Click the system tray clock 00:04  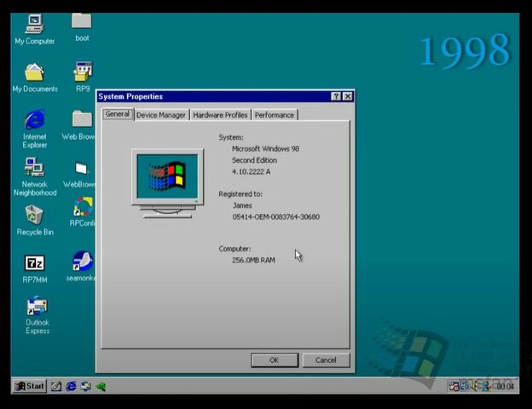pyautogui.click(x=506, y=386)
